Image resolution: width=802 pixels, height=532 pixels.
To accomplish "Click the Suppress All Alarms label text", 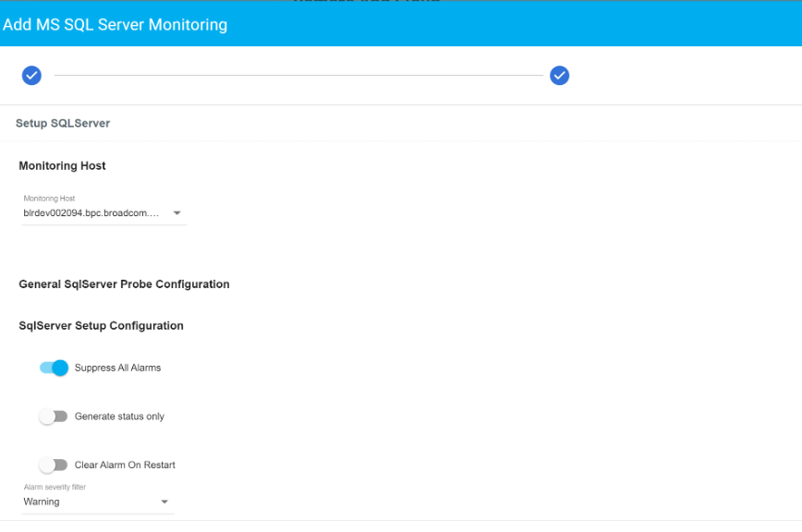I will [x=117, y=368].
